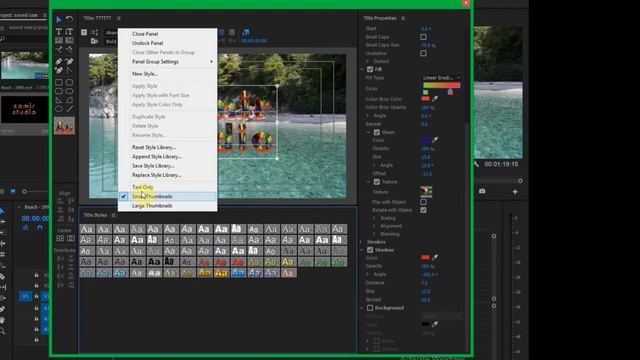Select the Path Type tool
The height and width of the screenshot is (360, 640).
tap(59, 49)
